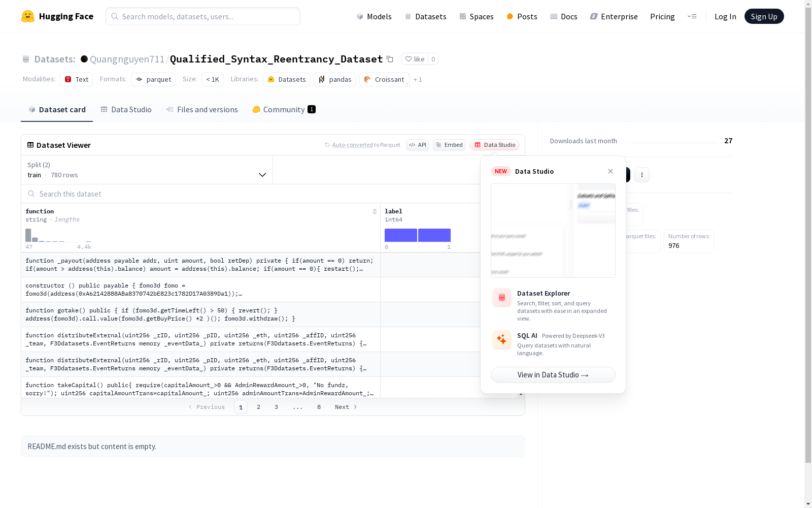Click View in Data Studio button
Viewport: 812px width, 508px height.
tap(553, 375)
